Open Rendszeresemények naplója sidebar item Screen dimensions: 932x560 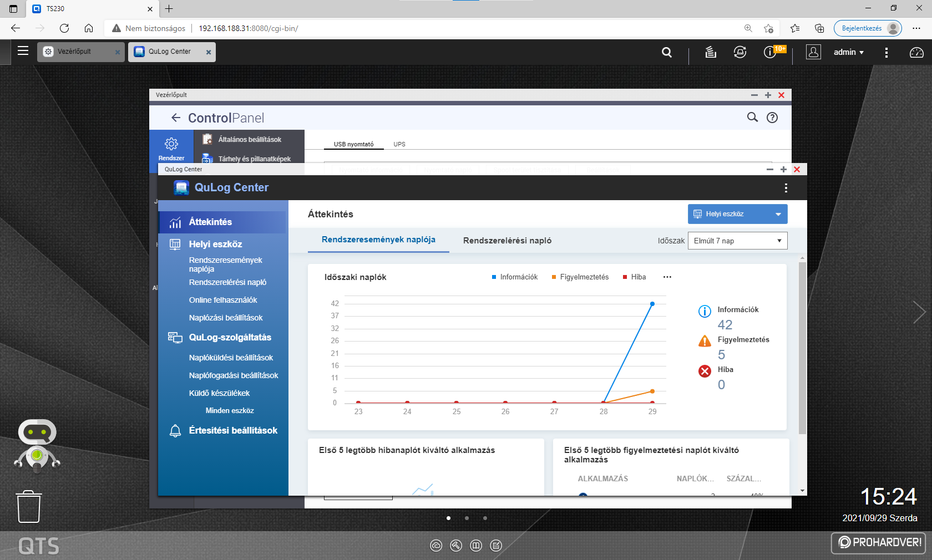tap(225, 264)
